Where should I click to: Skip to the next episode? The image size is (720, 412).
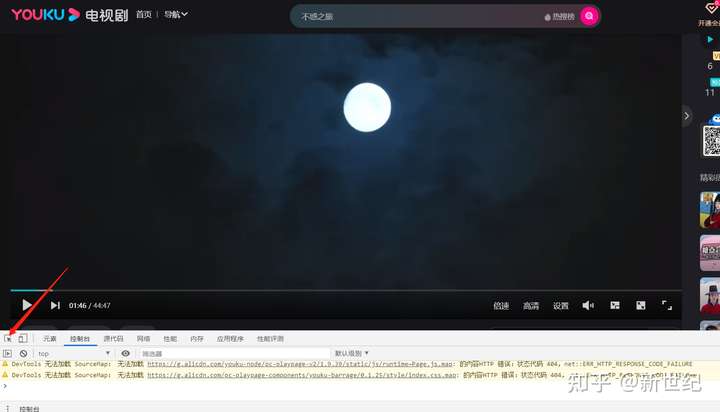pos(55,305)
